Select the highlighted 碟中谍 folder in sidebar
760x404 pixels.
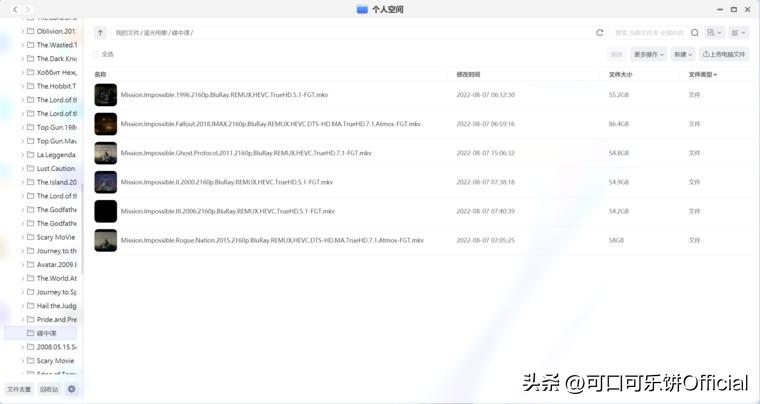[41, 333]
